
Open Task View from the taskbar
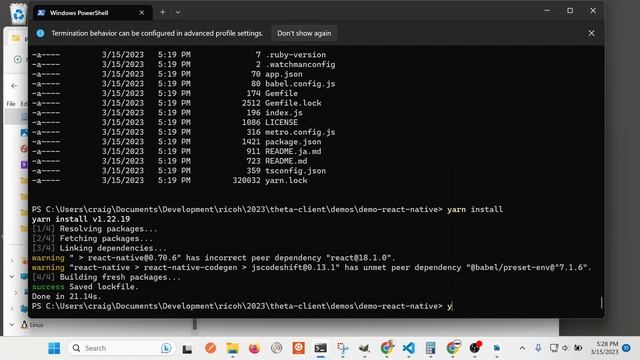click(x=187, y=349)
